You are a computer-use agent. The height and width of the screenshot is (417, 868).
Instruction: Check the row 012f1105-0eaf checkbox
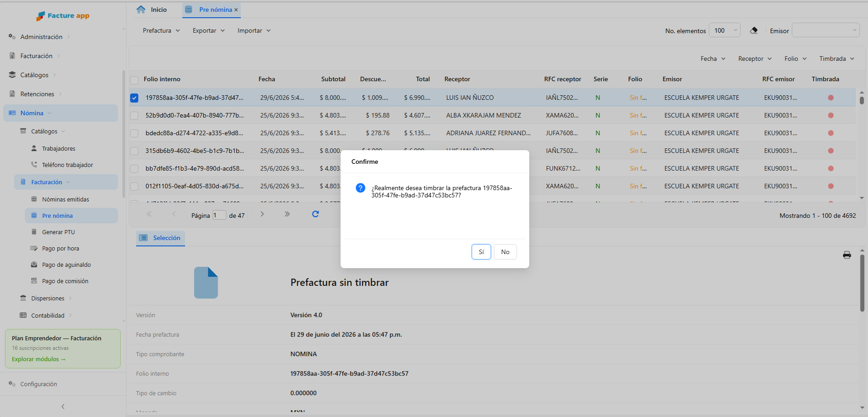[x=134, y=186]
